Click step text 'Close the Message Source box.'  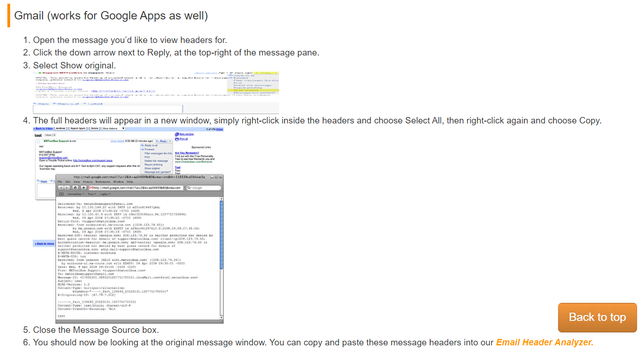[96, 330]
